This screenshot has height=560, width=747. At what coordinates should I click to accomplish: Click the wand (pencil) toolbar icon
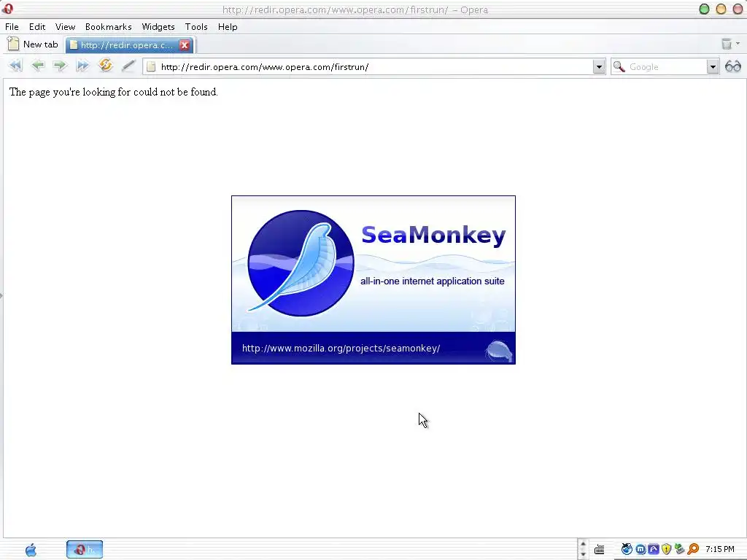point(128,66)
